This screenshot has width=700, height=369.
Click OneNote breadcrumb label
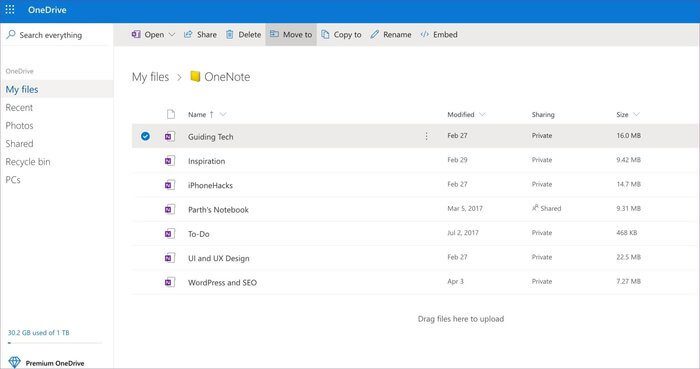pyautogui.click(x=227, y=77)
